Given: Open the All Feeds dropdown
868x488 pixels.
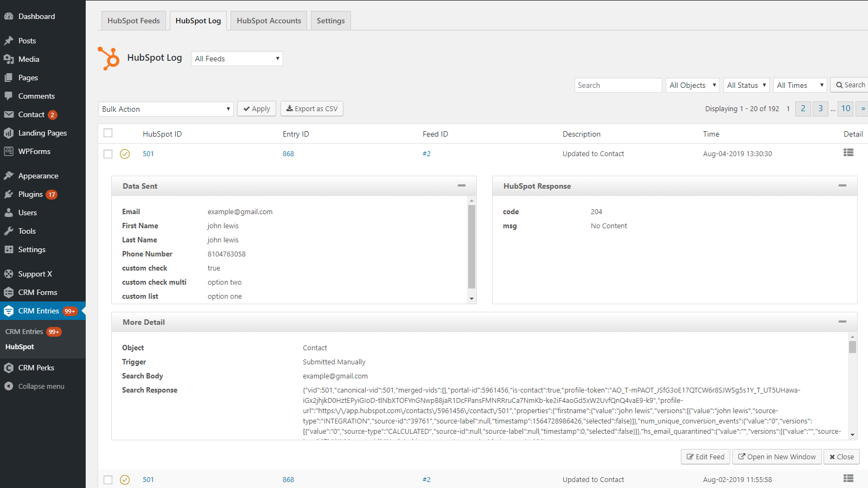Looking at the screenshot, I should (x=237, y=58).
